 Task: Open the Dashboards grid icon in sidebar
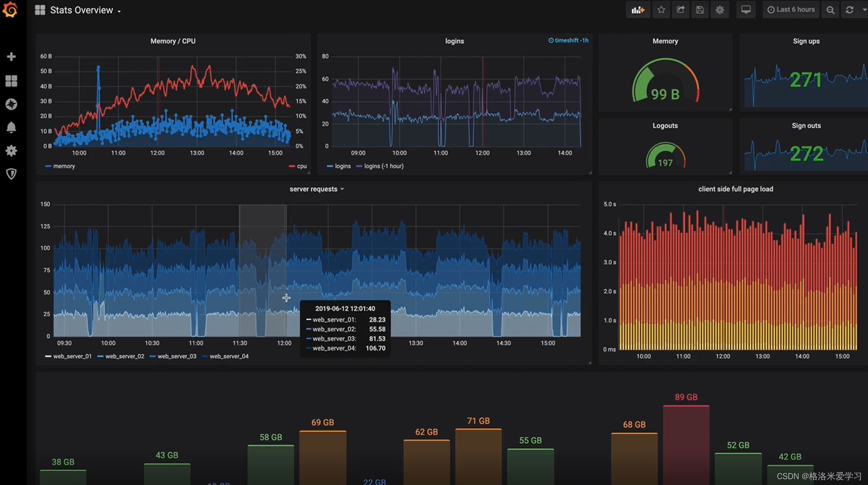(11, 81)
